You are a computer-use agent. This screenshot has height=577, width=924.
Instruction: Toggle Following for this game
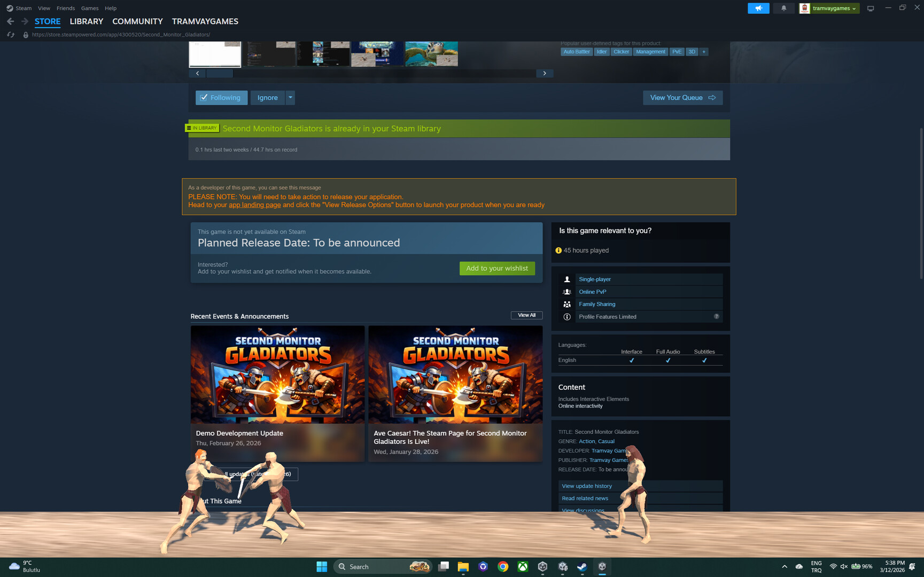point(221,97)
